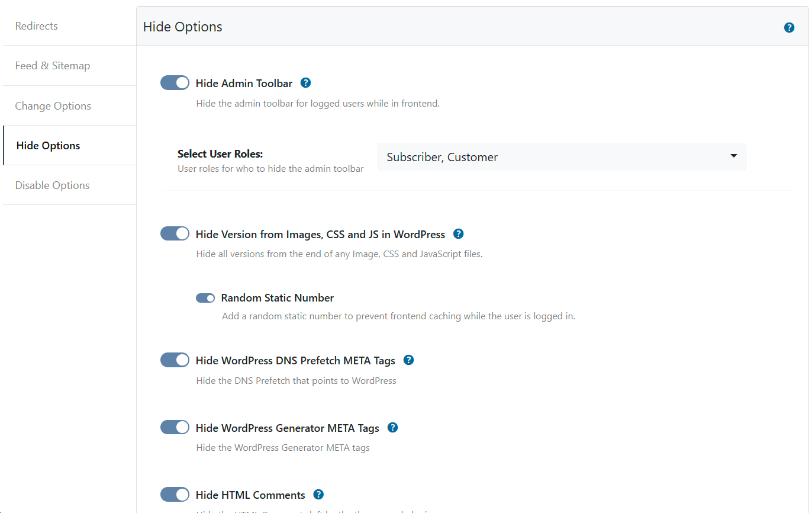Image resolution: width=812 pixels, height=513 pixels.
Task: Go to Disable Options tab
Action: (x=69, y=185)
